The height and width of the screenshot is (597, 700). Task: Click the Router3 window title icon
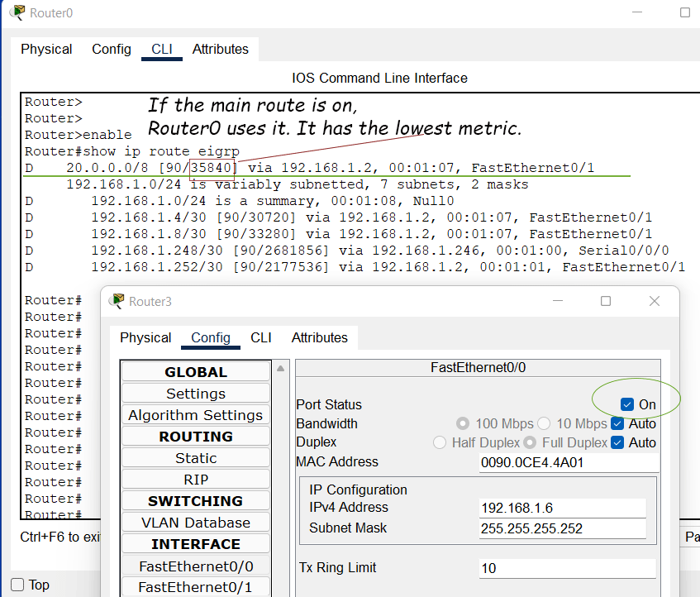[117, 301]
